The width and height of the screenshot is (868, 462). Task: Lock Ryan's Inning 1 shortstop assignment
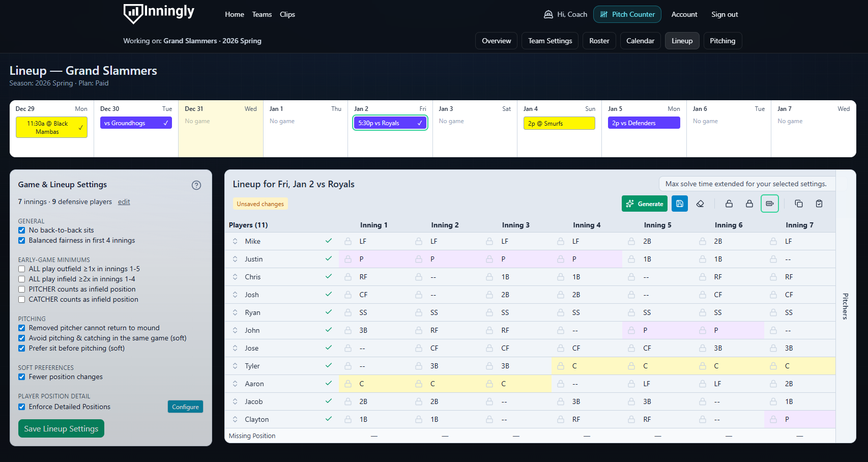[348, 312]
